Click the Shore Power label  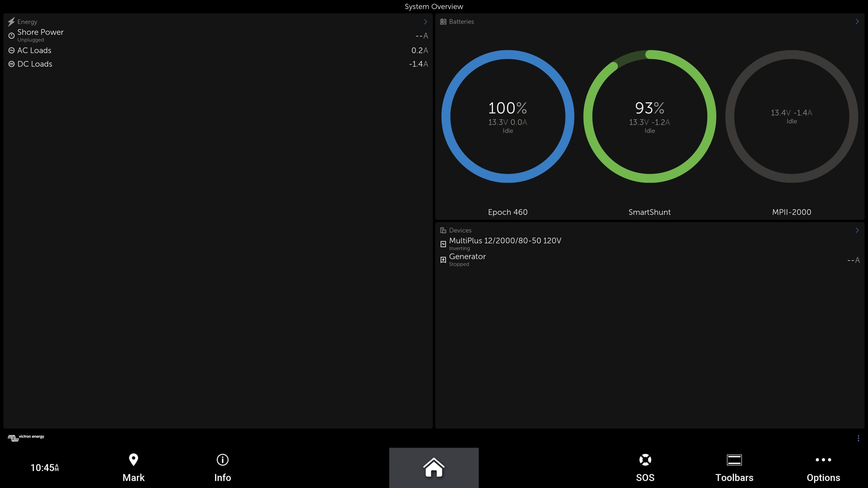[x=40, y=32]
